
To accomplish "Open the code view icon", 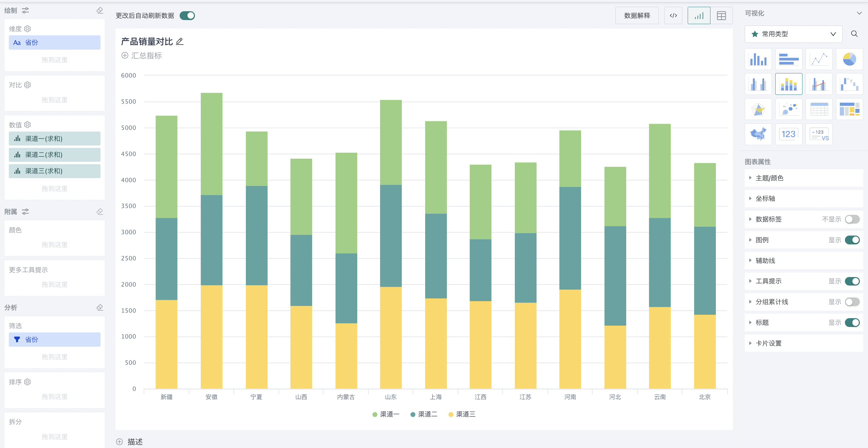I will tap(673, 16).
